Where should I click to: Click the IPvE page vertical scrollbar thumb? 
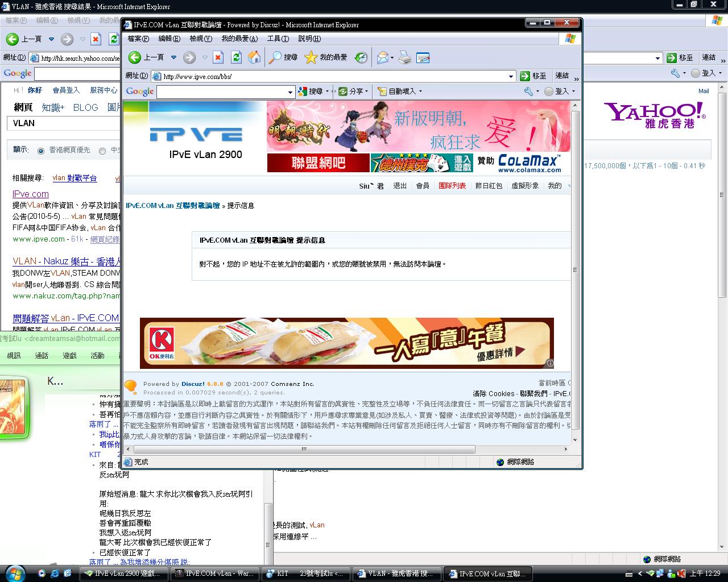(575, 270)
